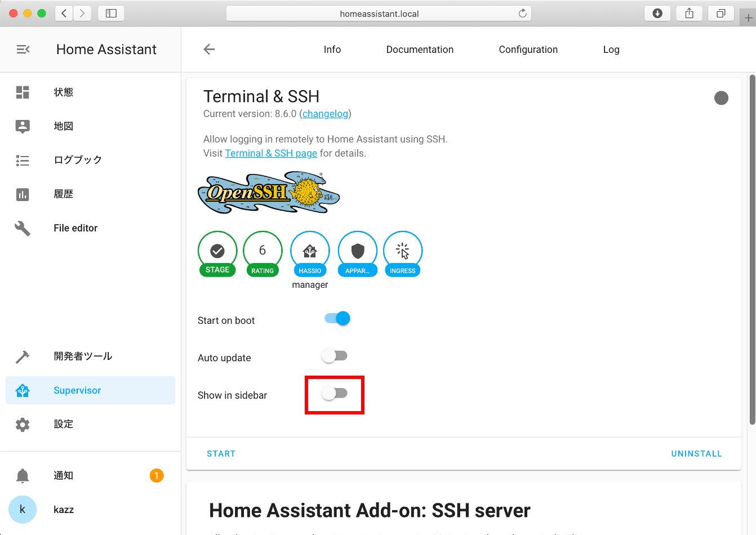
Task: Enable the Show in sidebar switch
Action: click(x=335, y=393)
